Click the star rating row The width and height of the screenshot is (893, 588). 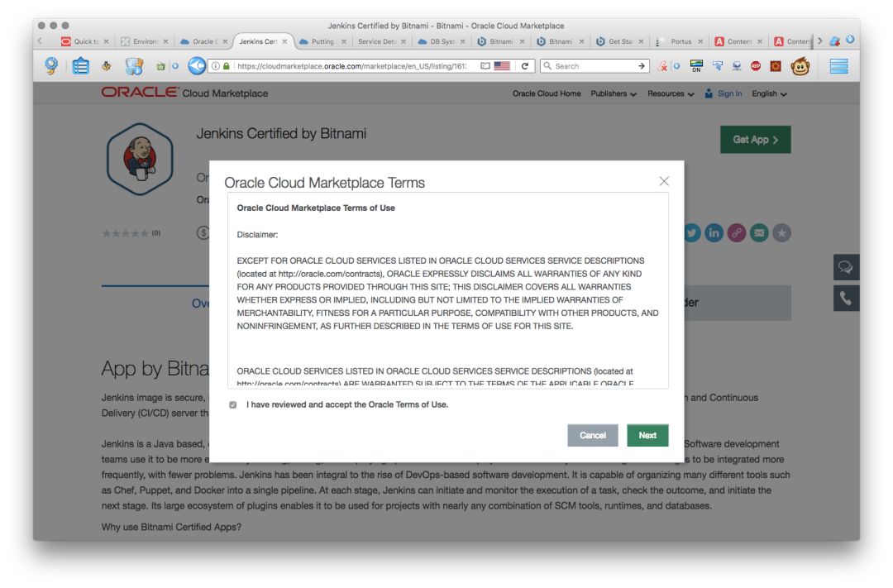pyautogui.click(x=126, y=233)
